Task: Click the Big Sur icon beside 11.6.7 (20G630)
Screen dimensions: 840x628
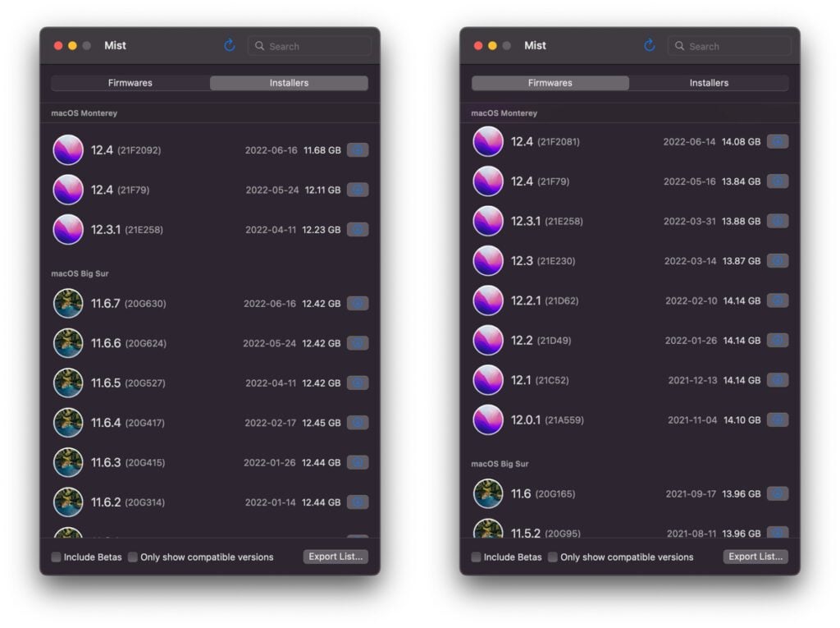Action: coord(68,304)
